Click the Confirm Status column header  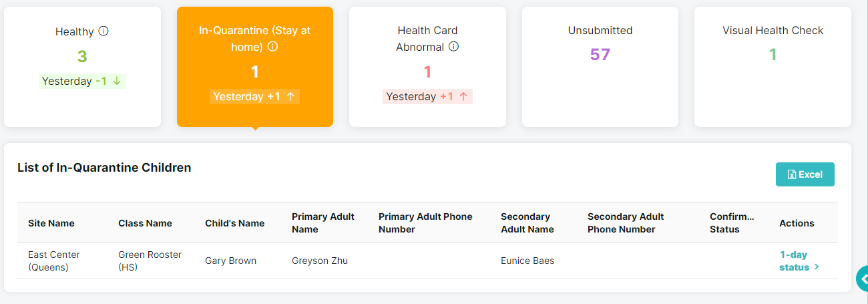point(732,222)
